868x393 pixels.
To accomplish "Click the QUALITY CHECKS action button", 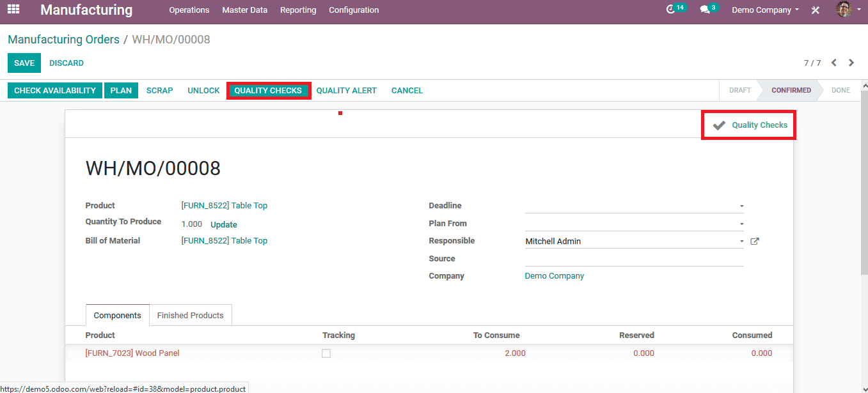I will pos(268,91).
